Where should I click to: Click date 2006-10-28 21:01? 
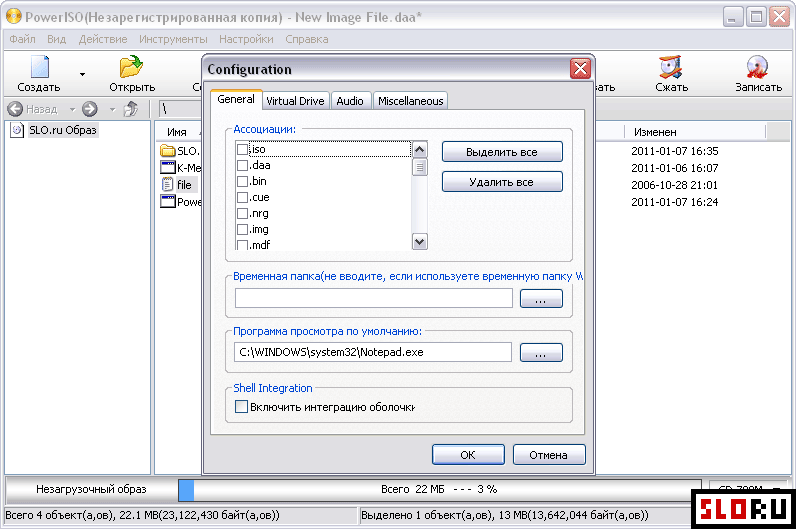[x=675, y=185]
